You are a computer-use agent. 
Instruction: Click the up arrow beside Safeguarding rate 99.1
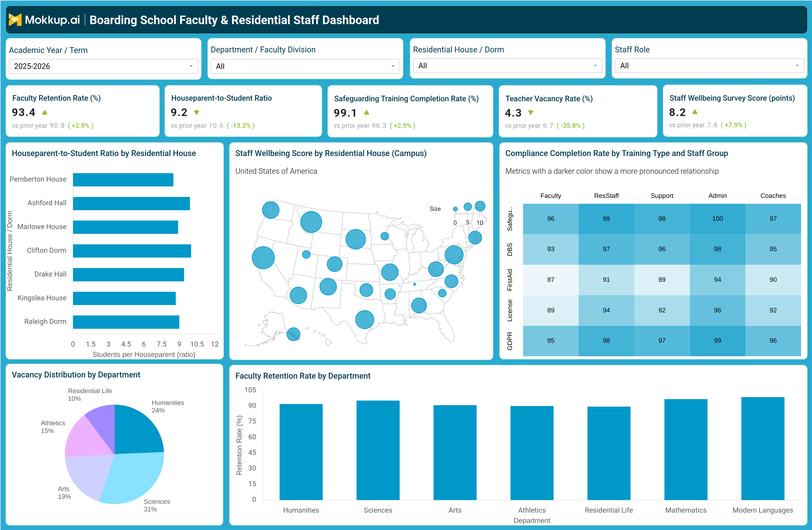367,112
